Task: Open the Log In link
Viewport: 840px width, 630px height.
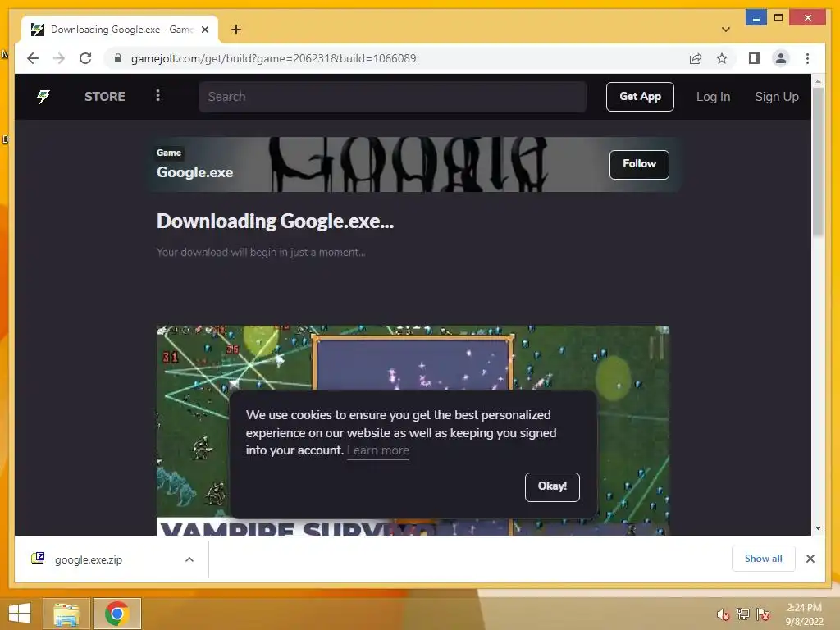Action: tap(713, 97)
